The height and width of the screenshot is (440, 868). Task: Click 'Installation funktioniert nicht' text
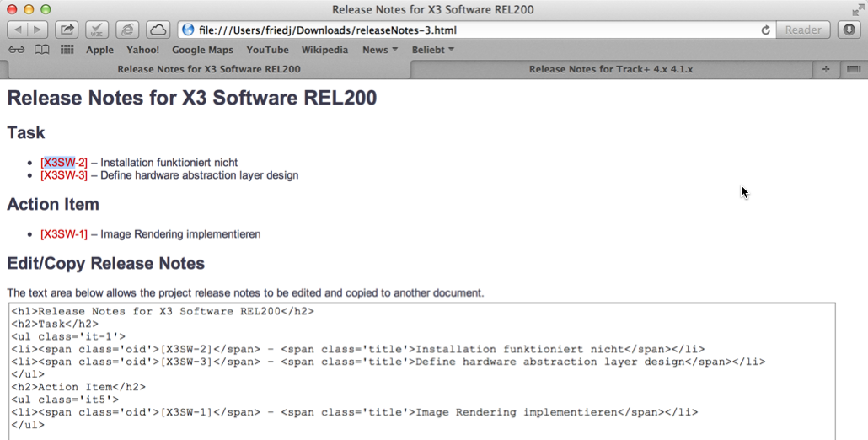169,163
